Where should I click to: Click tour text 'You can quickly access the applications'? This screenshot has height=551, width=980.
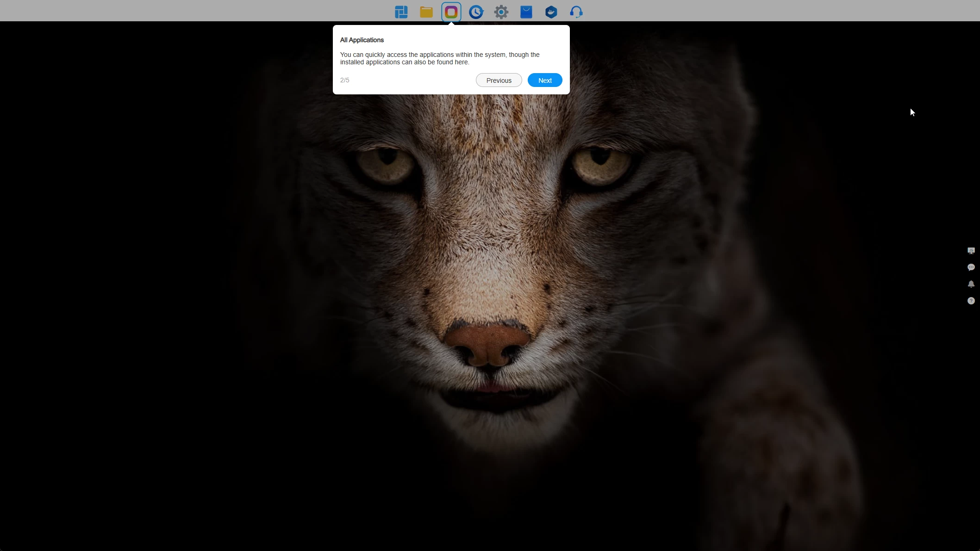397,55
